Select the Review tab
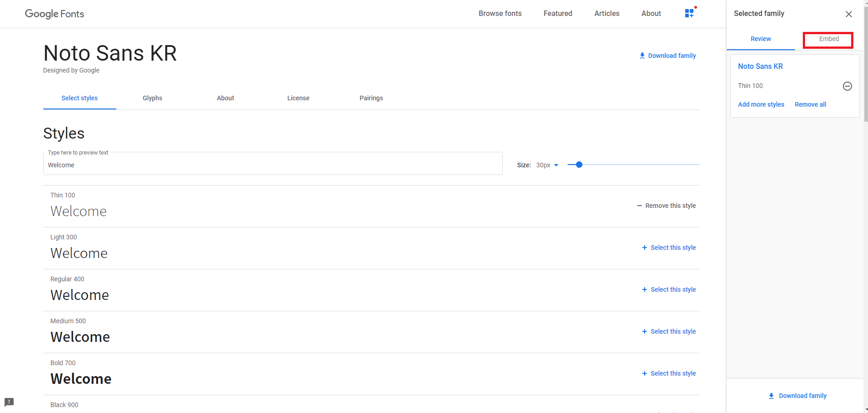The width and height of the screenshot is (868, 413). (760, 39)
